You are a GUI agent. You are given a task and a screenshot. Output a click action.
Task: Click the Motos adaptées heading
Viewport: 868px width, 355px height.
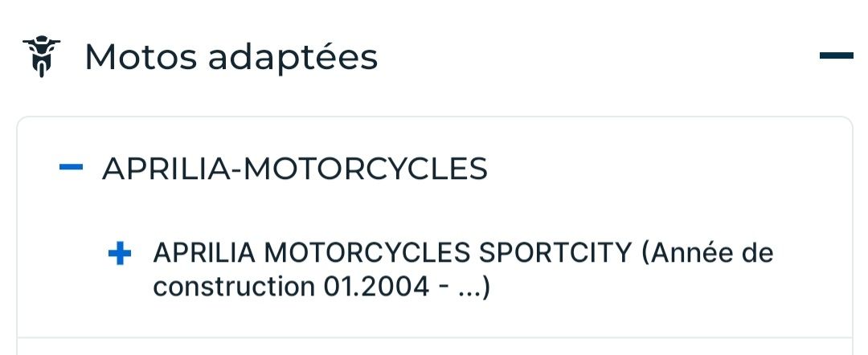(231, 57)
